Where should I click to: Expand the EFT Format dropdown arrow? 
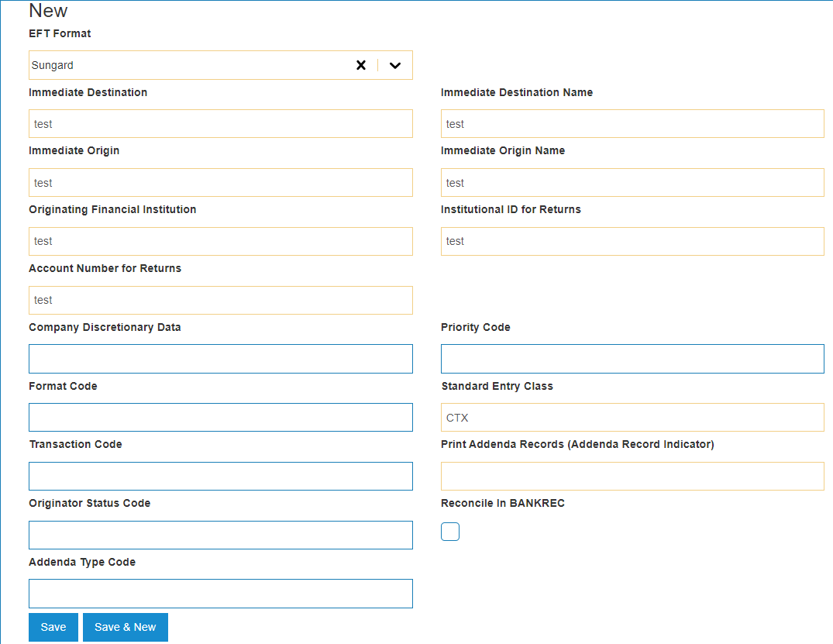coord(394,65)
